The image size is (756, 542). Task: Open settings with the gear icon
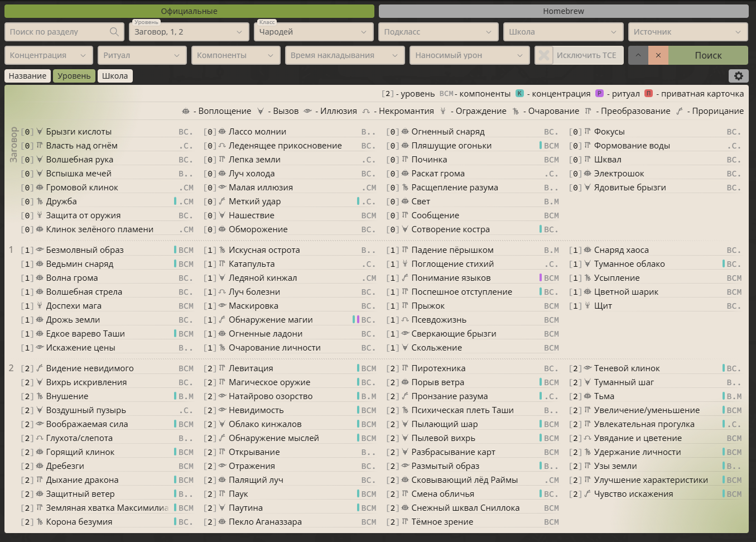(738, 76)
